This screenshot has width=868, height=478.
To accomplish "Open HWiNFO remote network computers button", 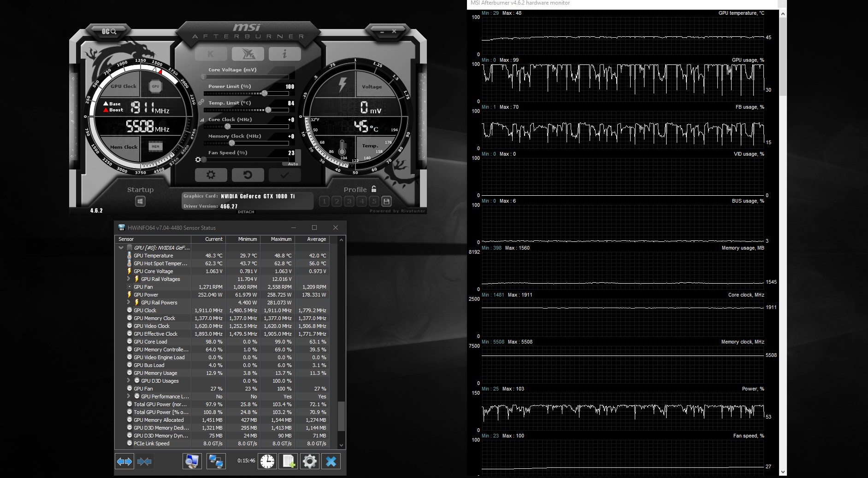I will pos(216,461).
